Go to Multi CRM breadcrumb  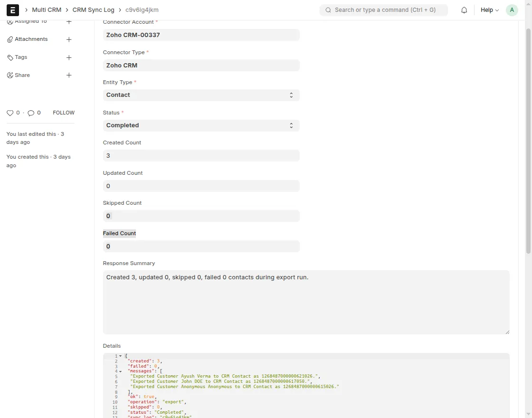47,10
